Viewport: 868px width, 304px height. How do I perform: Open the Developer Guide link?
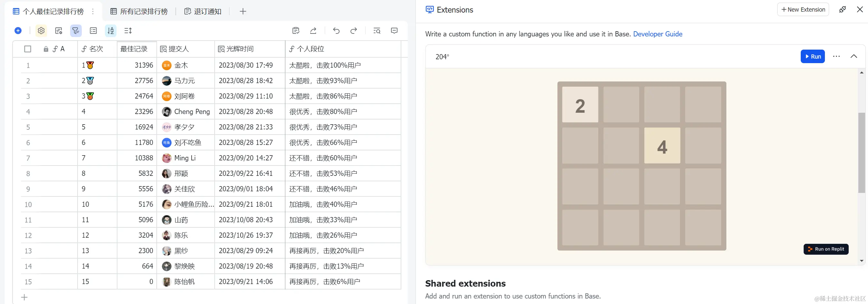658,34
